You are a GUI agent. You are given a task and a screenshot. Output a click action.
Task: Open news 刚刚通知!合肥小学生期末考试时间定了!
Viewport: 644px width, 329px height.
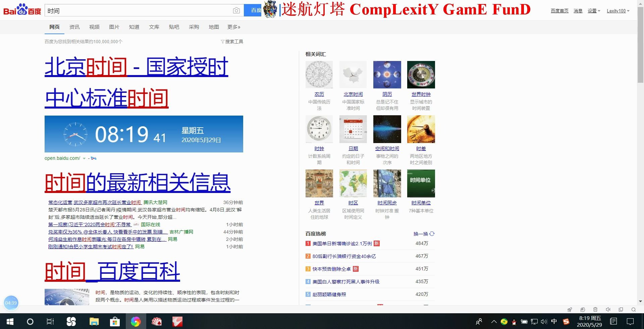click(91, 247)
